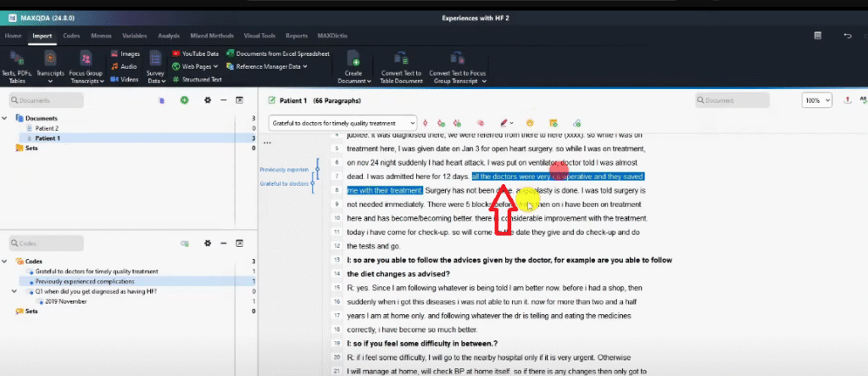The width and height of the screenshot is (868, 376).
Task: Open Documents panel settings gear
Action: 208,100
